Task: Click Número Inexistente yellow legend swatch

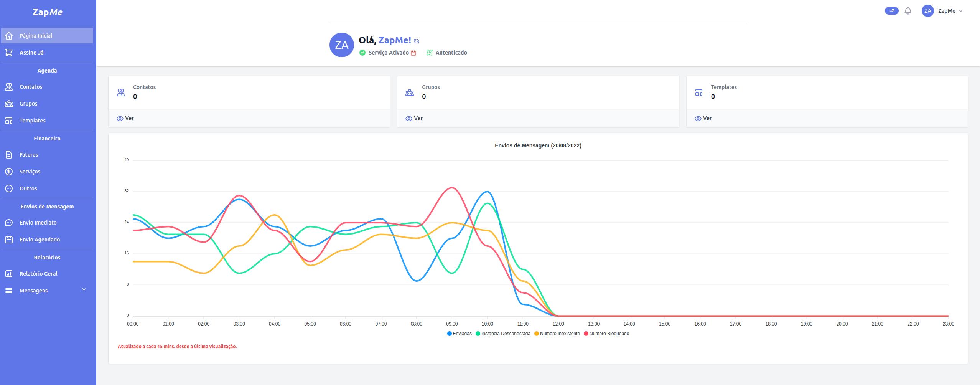Action: 537,334
